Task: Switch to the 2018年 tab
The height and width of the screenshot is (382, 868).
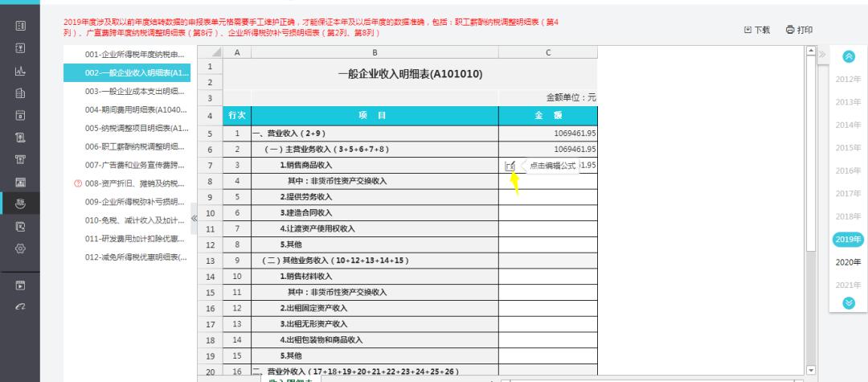Action: [x=848, y=216]
